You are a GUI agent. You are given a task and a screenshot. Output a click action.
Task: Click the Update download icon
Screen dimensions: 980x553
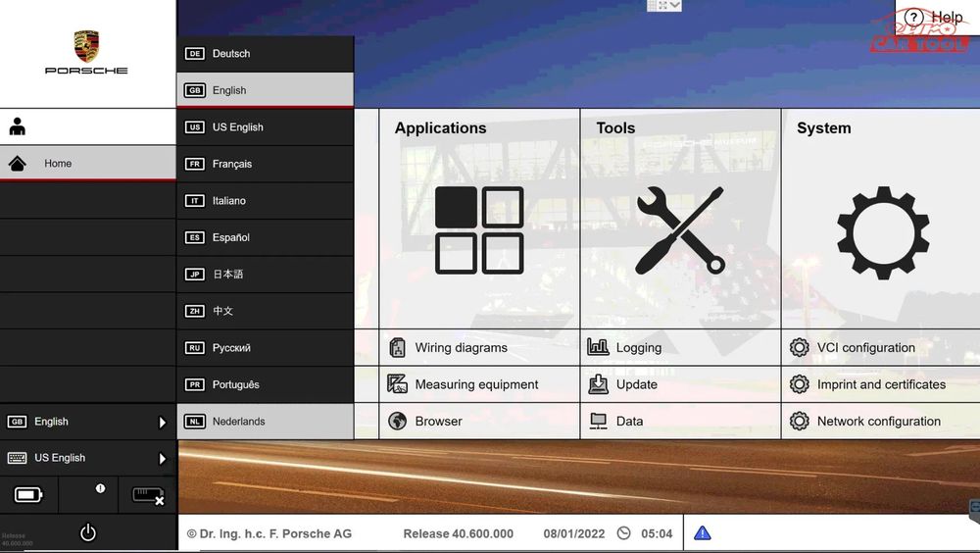(598, 384)
